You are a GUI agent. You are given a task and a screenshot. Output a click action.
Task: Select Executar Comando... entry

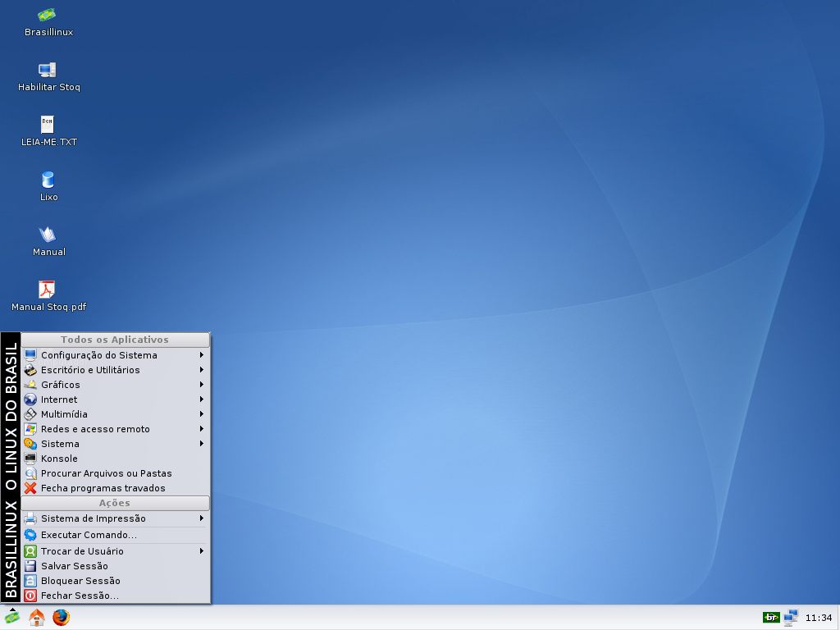coord(115,535)
